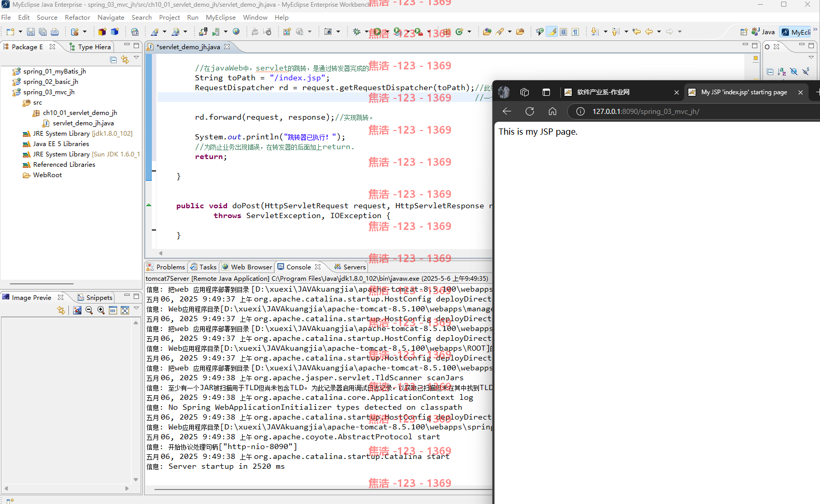Click Hide Fields icon in Outline view
Screen dimensions: 820x504
[794, 72]
